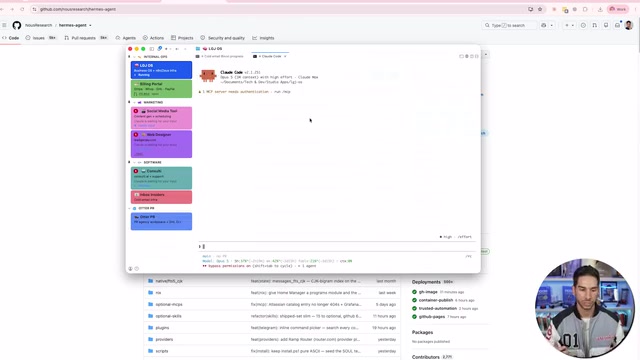
Task: Click the blue grid icon beside LGJ OS title
Action: click(x=198, y=49)
